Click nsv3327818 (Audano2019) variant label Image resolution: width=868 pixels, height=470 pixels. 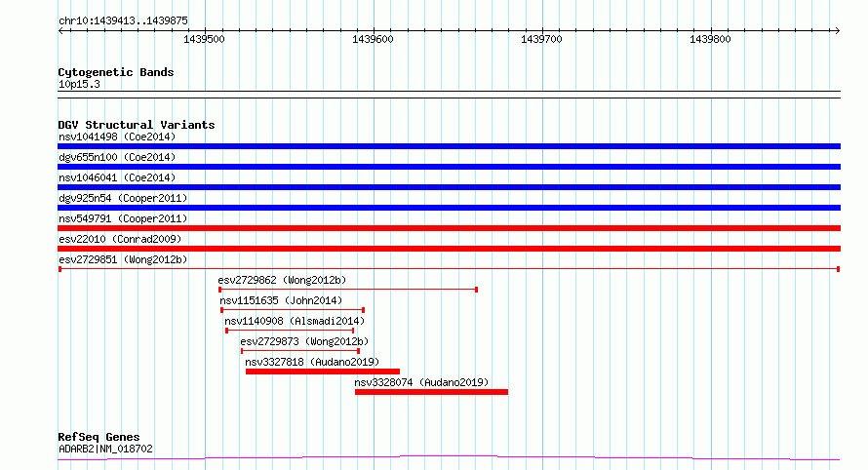click(x=312, y=362)
